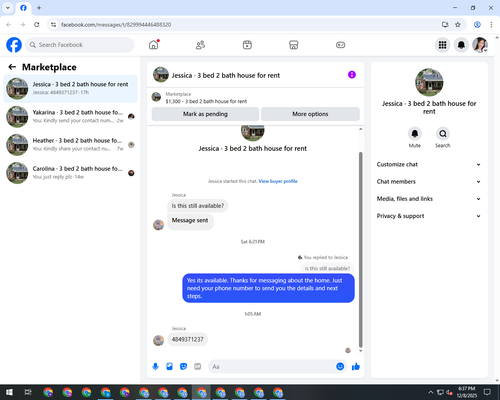Click the chat header listing thumbnail

pyautogui.click(x=161, y=75)
